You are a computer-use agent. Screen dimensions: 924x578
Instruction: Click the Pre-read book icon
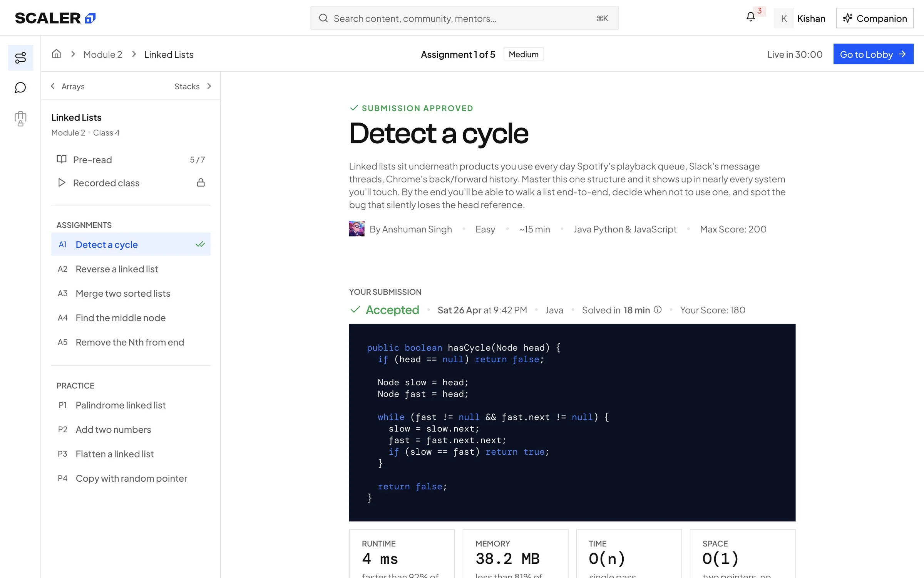62,159
